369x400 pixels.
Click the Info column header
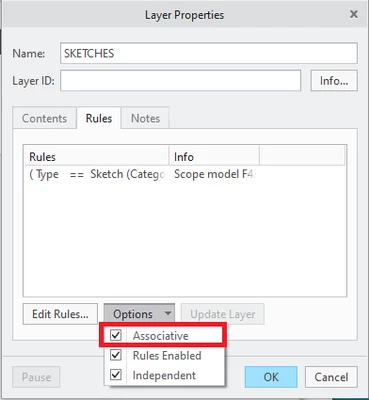coord(214,157)
